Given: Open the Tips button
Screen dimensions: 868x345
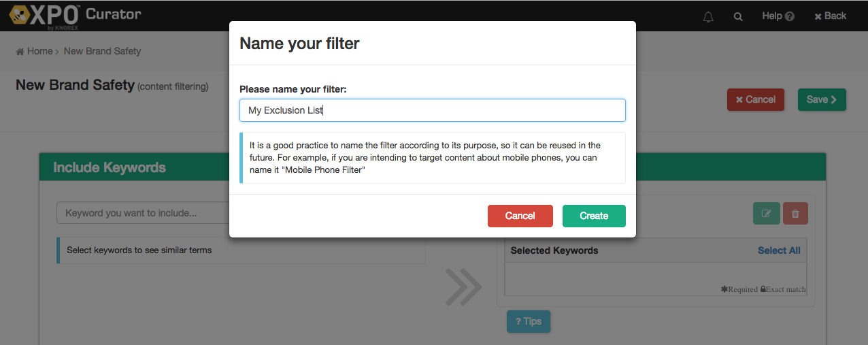Looking at the screenshot, I should (528, 321).
